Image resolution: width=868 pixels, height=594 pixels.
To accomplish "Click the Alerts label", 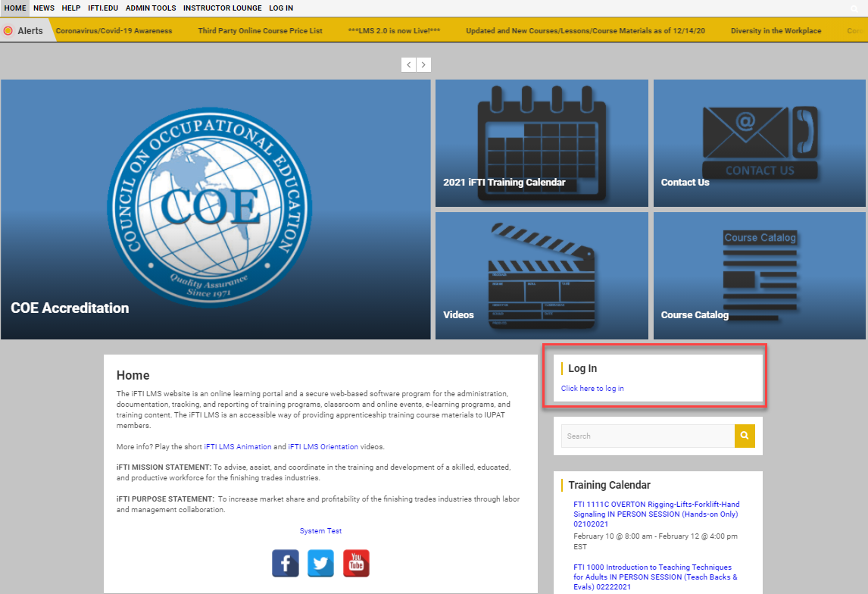I will coord(30,31).
